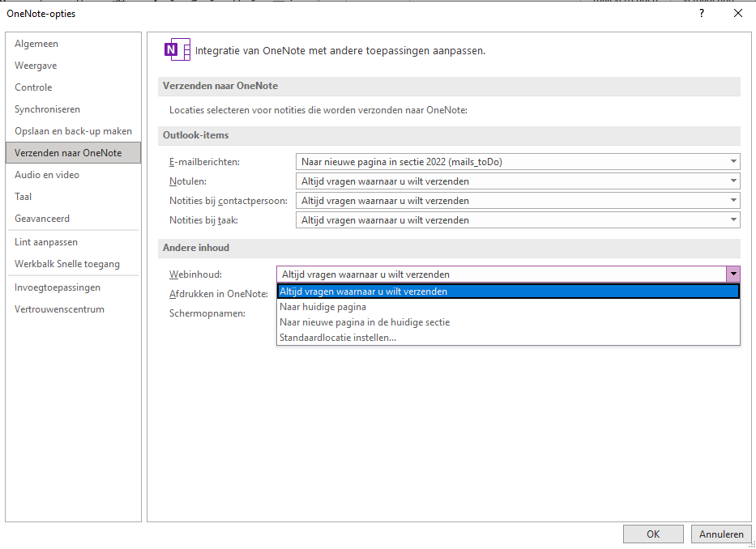Open Invoegtoepassingen settings
This screenshot has width=756, height=549.
[73, 287]
